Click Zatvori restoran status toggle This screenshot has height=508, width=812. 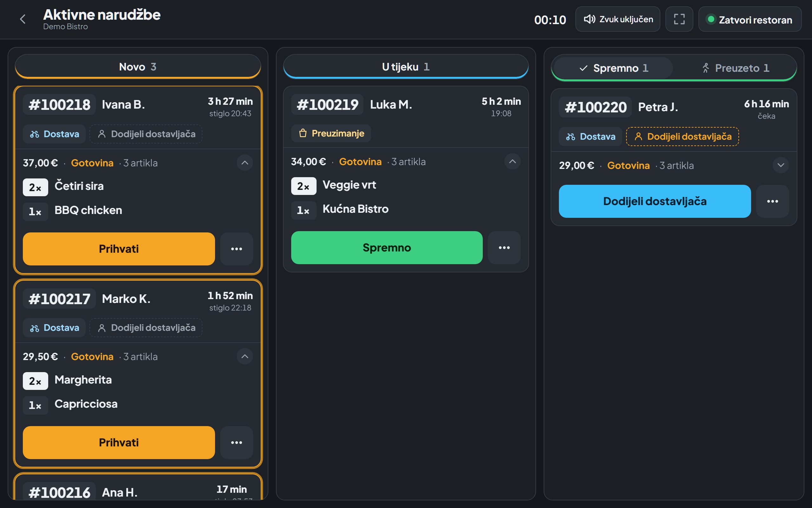point(750,19)
